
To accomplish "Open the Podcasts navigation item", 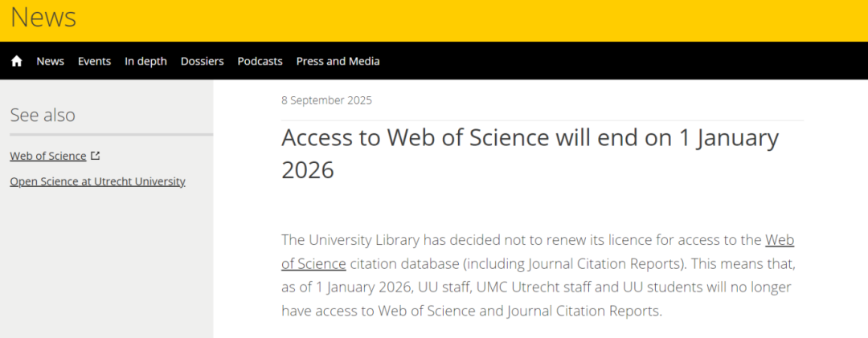I will coord(260,61).
